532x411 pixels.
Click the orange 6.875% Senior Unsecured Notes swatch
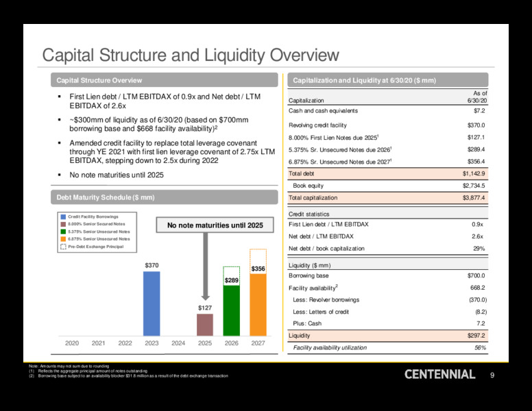click(63, 239)
